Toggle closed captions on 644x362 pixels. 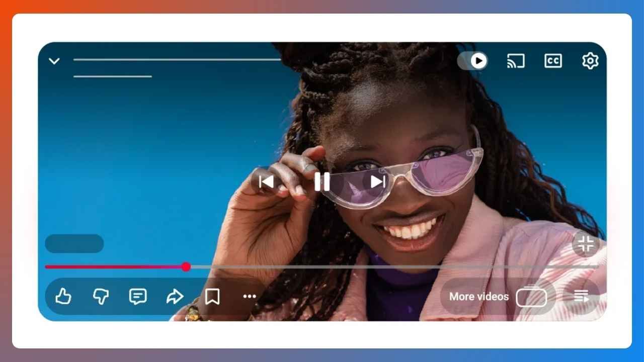[x=553, y=61]
